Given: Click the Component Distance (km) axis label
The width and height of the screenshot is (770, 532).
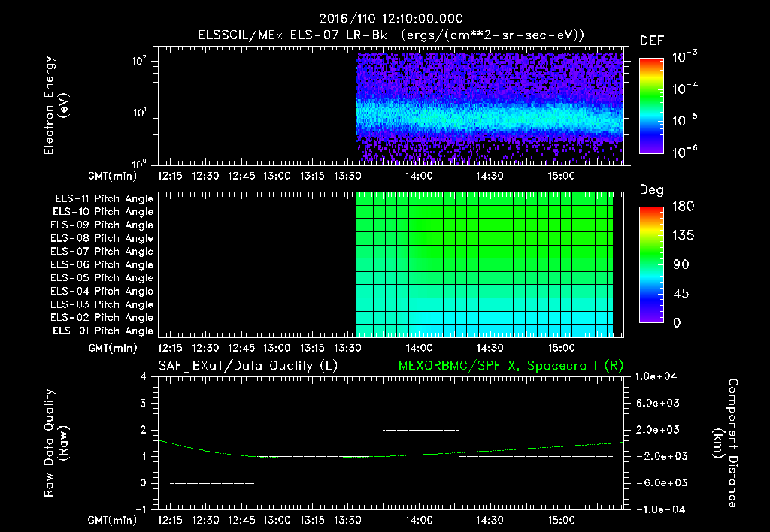Looking at the screenshot, I should 726,443.
